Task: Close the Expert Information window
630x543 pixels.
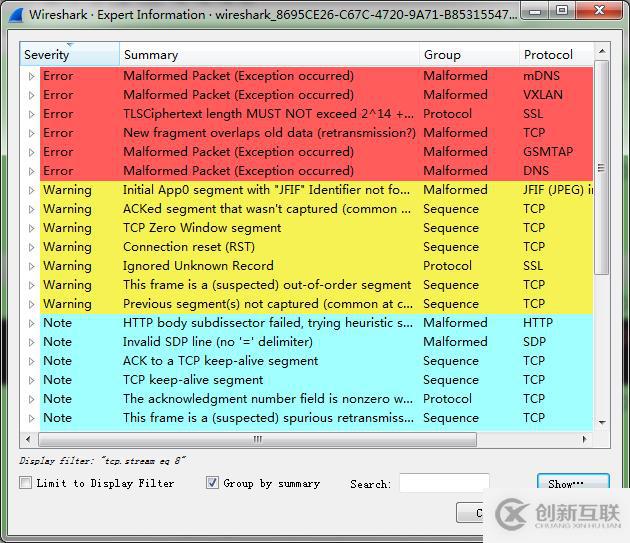Action: pos(599,10)
